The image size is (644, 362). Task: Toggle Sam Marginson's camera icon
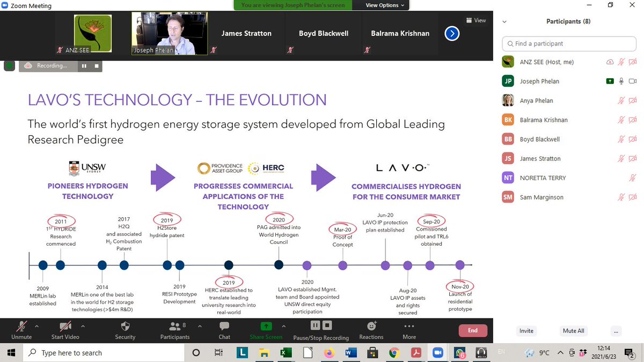coord(633,197)
